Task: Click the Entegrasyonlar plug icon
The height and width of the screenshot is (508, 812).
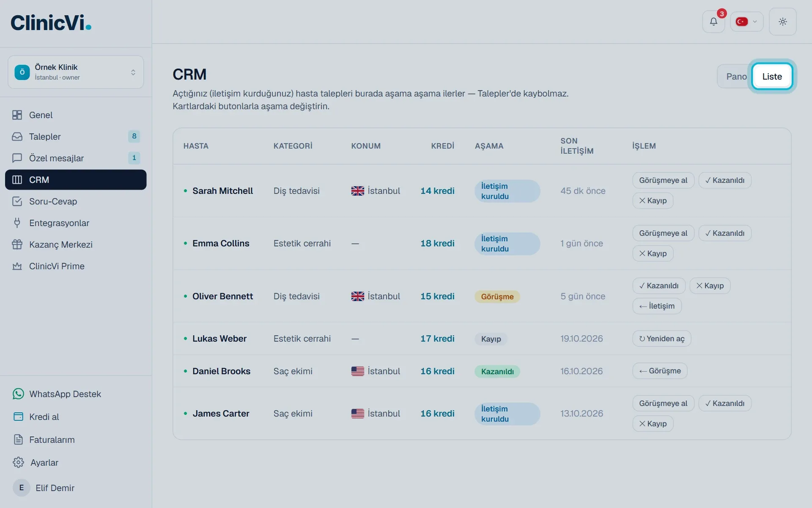Action: tap(17, 223)
